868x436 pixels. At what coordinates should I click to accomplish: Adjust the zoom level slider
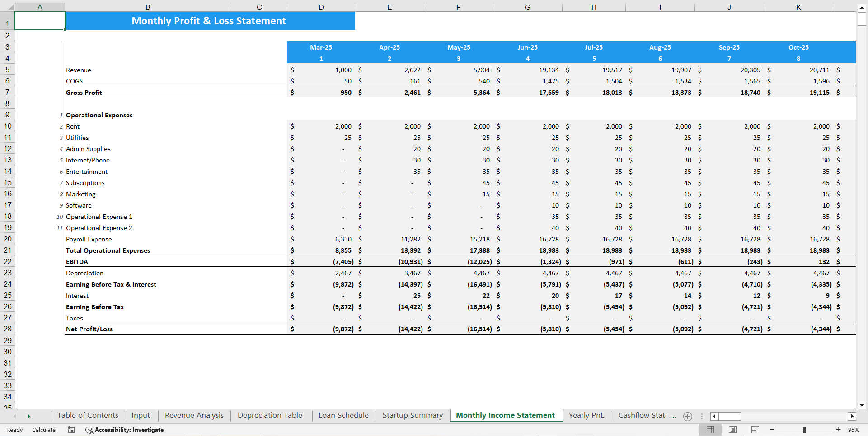click(805, 430)
